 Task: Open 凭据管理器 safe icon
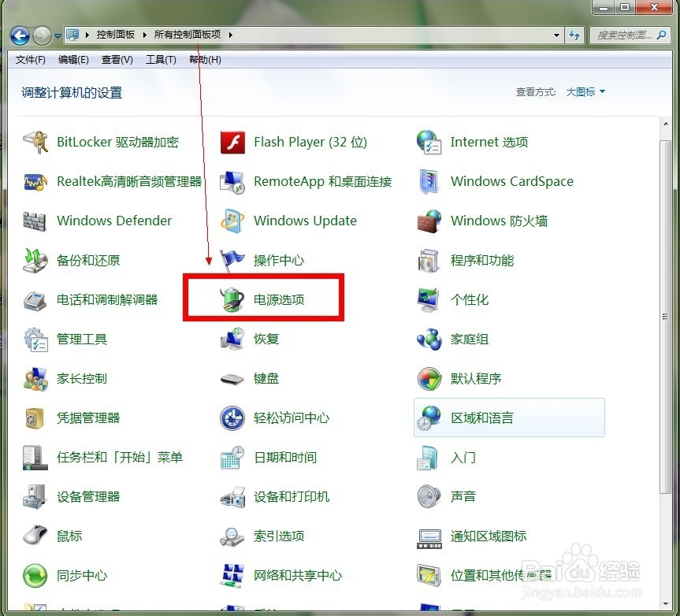click(35, 418)
